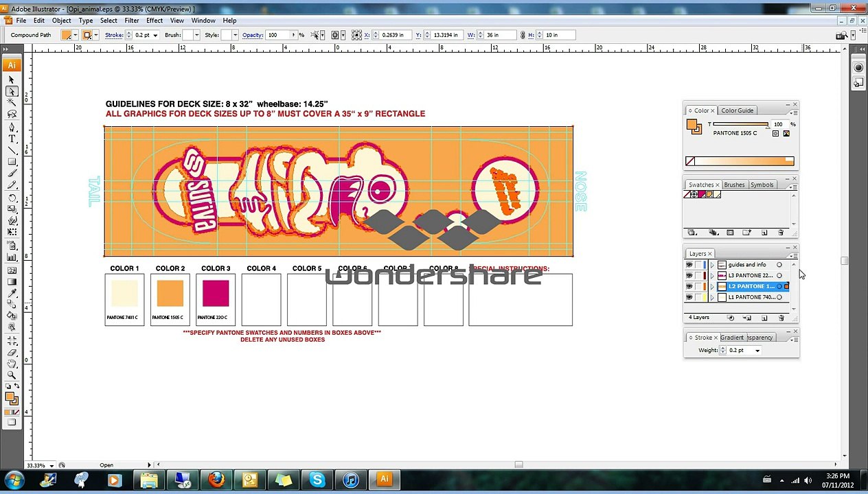Switch to the Color Guide tab
The height and width of the screenshot is (494, 868).
pos(737,110)
